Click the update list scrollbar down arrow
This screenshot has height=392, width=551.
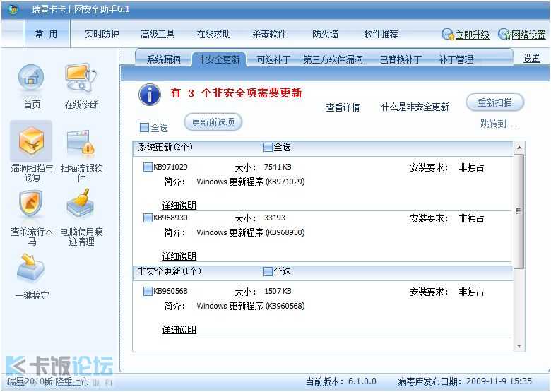(519, 346)
